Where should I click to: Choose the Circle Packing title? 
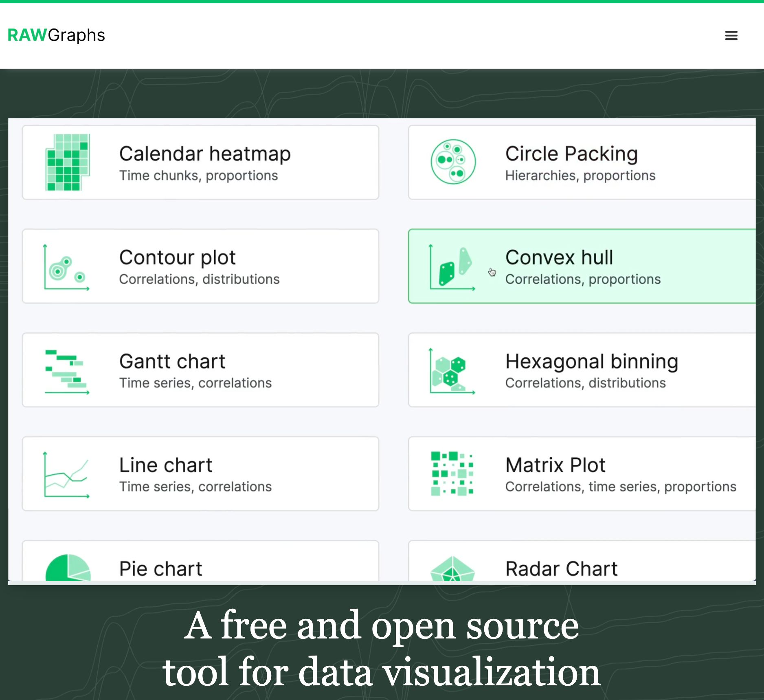(571, 154)
